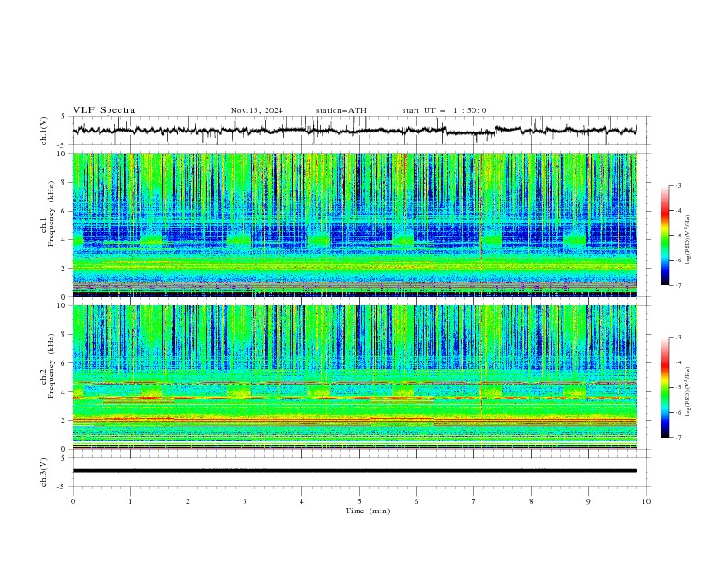Click the -6 value on ch.2 colorbar
The width and height of the screenshot is (728, 563).
coord(678,412)
